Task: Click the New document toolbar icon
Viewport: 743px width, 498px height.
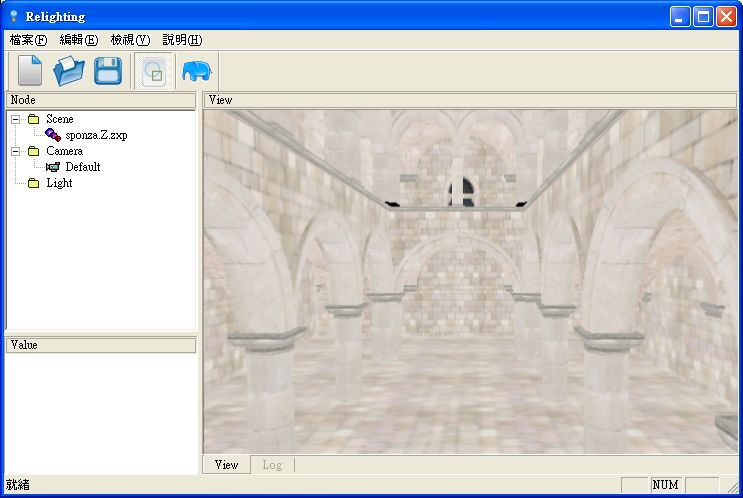Action: (30, 71)
